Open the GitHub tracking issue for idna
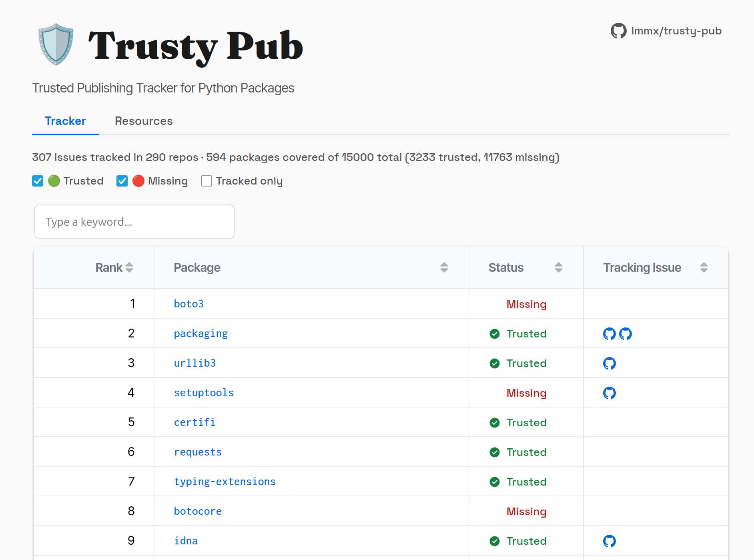754x560 pixels. click(x=609, y=541)
